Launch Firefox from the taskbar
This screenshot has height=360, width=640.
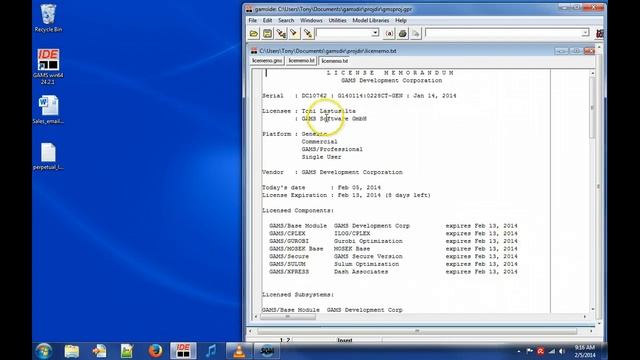coord(155,351)
